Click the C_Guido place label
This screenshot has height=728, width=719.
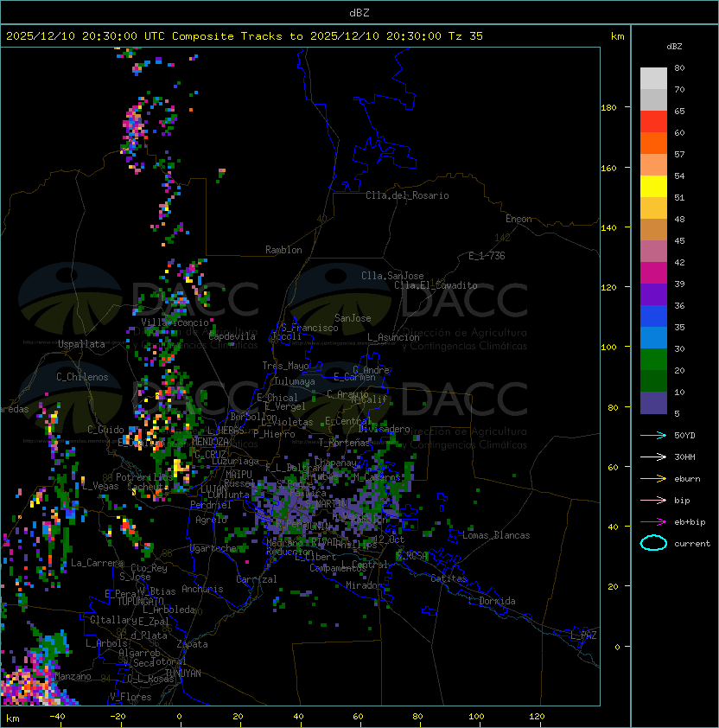coord(105,430)
